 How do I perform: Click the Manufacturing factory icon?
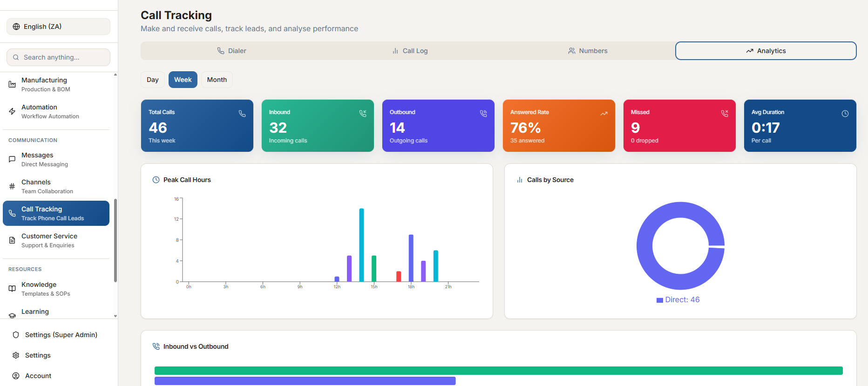click(x=12, y=84)
